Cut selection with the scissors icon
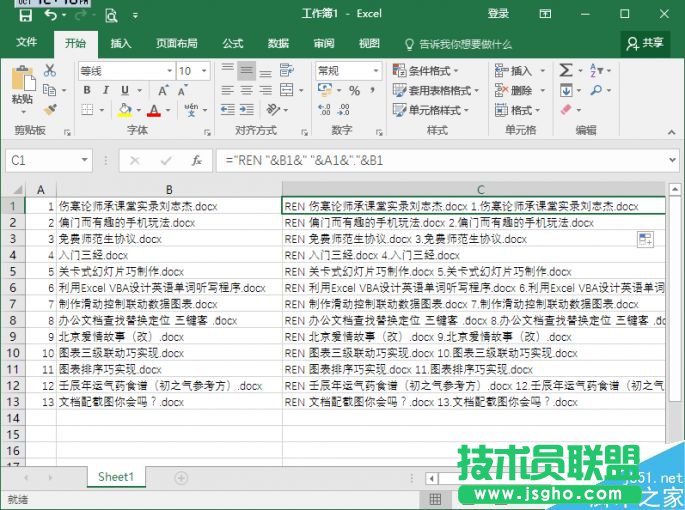The width and height of the screenshot is (685, 510). tap(50, 70)
